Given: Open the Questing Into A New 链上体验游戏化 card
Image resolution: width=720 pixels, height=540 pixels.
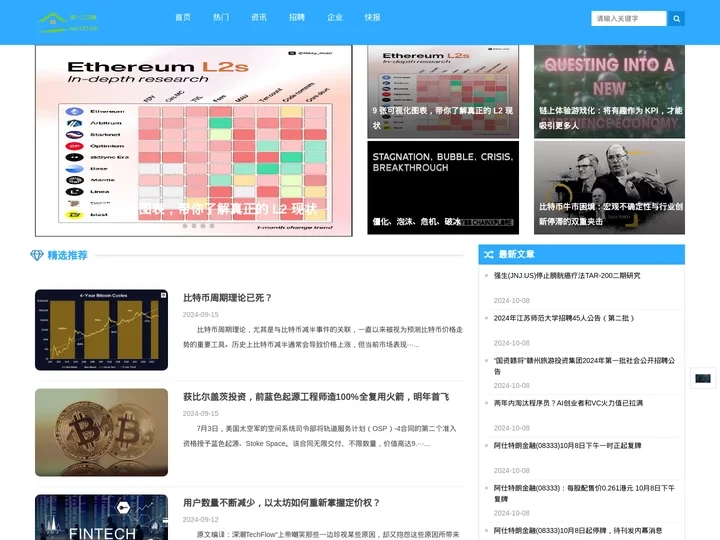Looking at the screenshot, I should point(609,91).
